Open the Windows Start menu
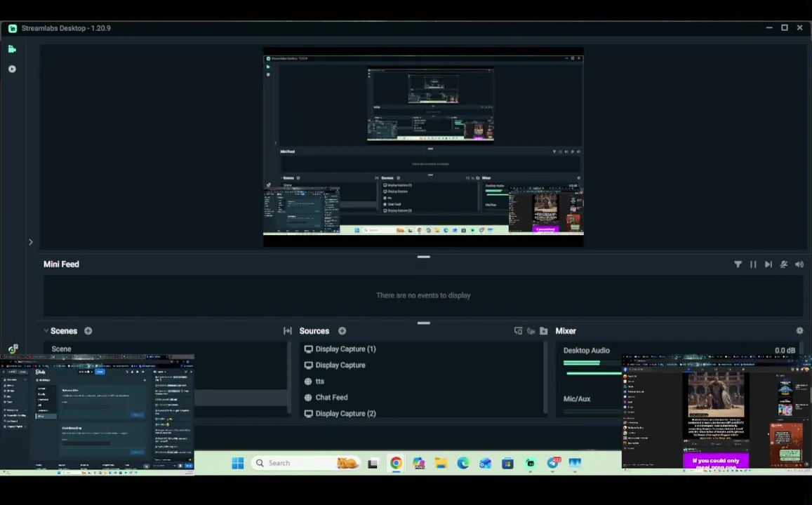This screenshot has width=812, height=505. [238, 463]
